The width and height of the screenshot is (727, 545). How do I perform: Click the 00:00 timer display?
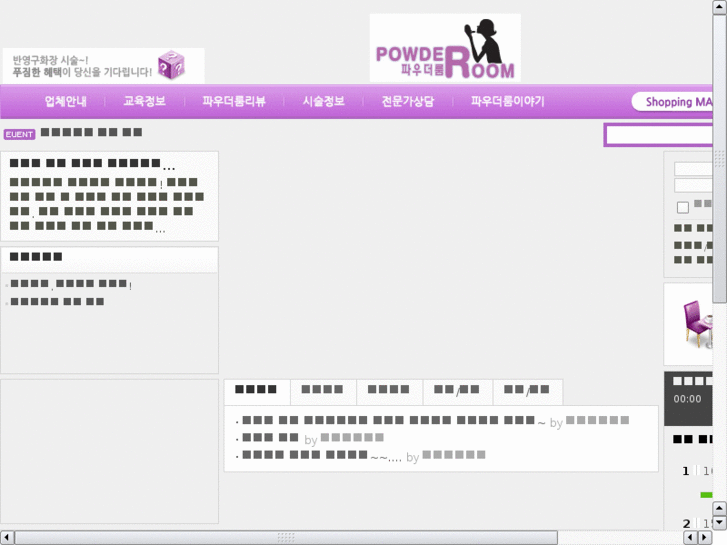687,398
